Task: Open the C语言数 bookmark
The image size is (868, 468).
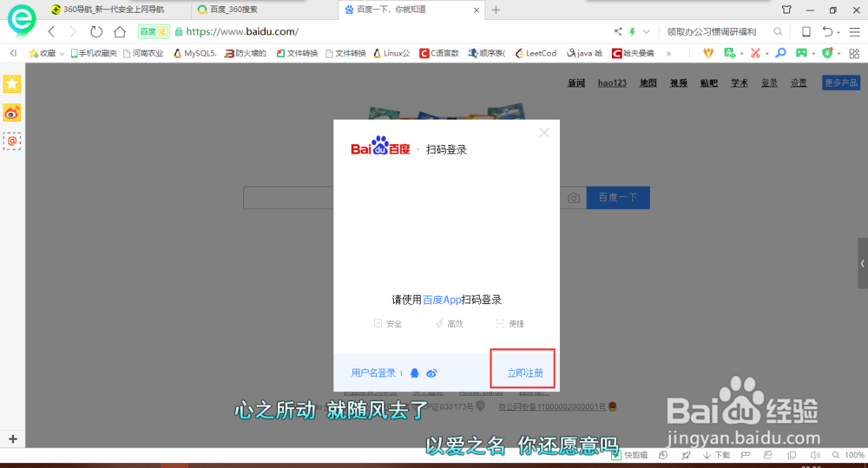Action: coord(439,53)
